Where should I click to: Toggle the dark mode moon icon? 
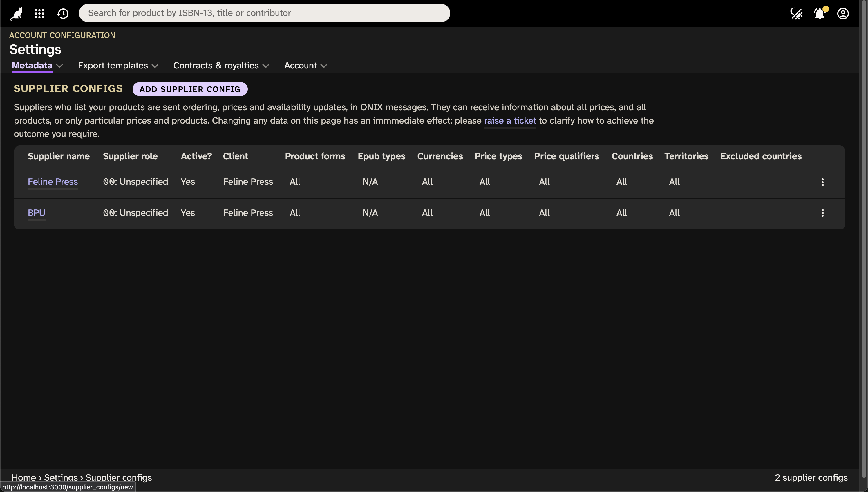[796, 14]
